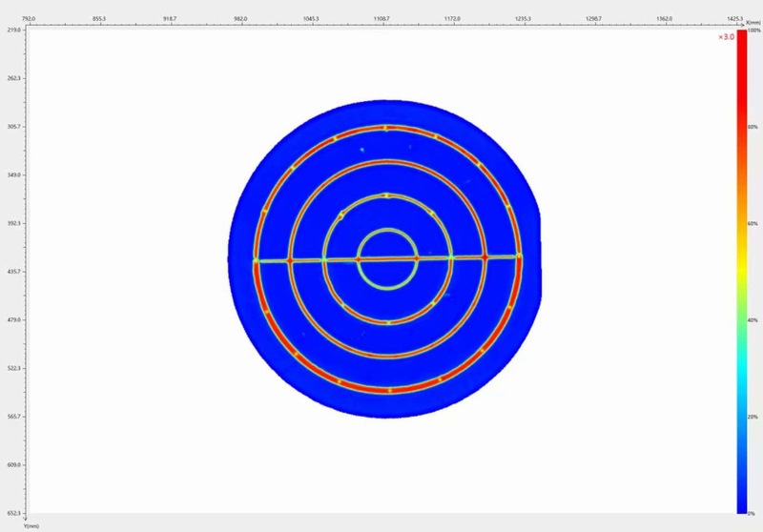The image size is (763, 532).
Task: Click the 435.7 tick on the vertical ruler
Action: point(13,272)
